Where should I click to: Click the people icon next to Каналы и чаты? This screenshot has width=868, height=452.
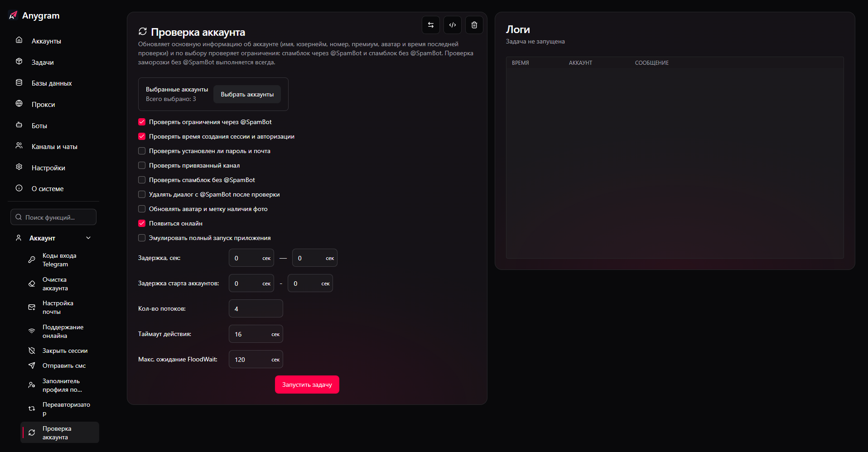pyautogui.click(x=19, y=145)
